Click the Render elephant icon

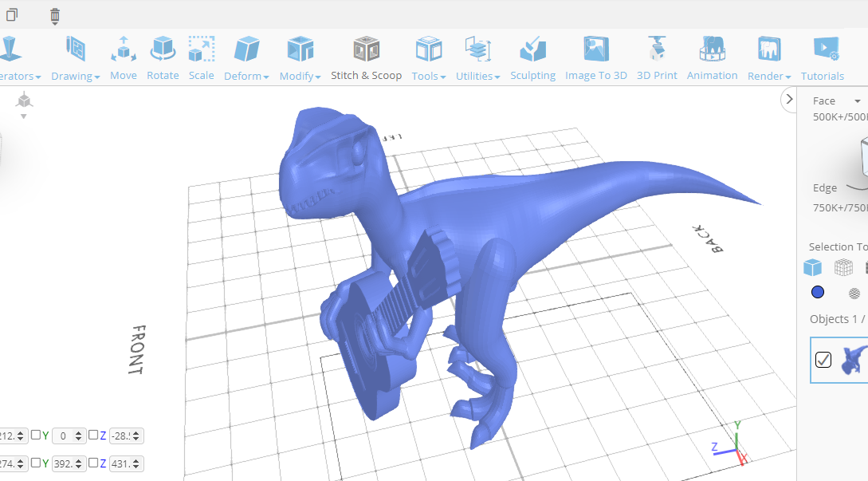pos(769,49)
